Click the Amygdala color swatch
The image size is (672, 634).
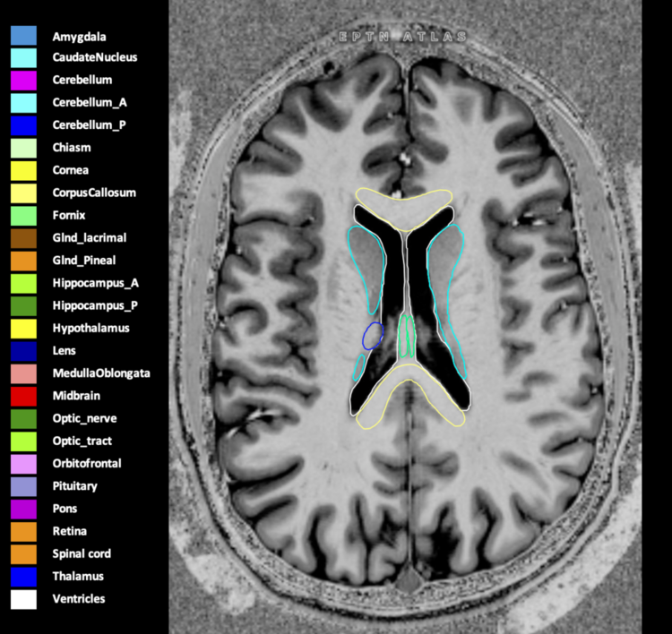[23, 35]
